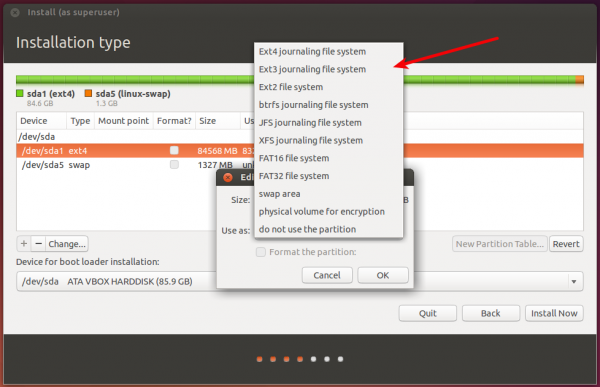
Task: Click the add partition plus icon
Action: point(24,244)
